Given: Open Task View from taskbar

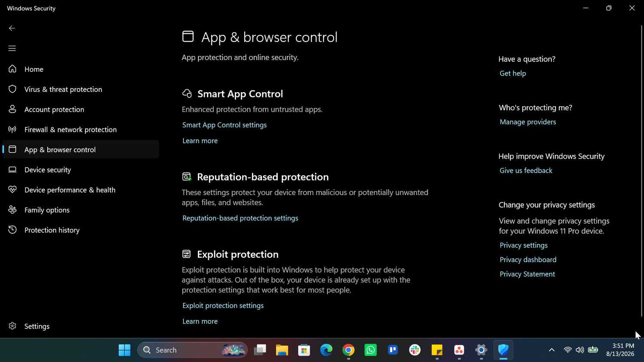Looking at the screenshot, I should [x=260, y=350].
